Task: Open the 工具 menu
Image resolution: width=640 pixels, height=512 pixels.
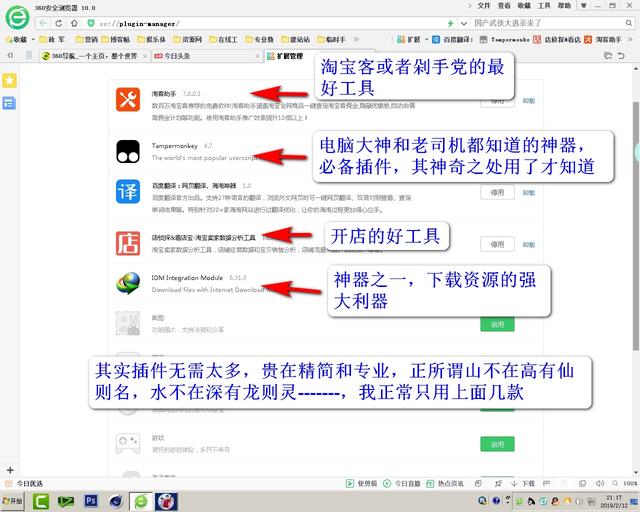Action: point(544,6)
